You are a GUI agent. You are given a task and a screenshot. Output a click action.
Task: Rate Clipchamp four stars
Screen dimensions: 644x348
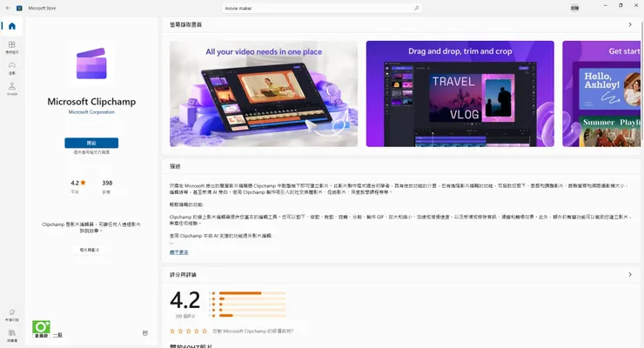pyautogui.click(x=197, y=331)
